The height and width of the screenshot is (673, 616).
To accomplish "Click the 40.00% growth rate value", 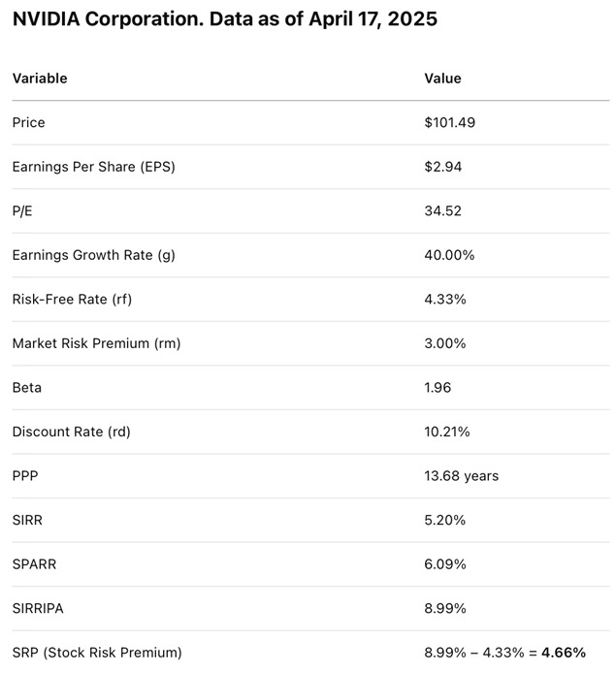I will tap(450, 255).
